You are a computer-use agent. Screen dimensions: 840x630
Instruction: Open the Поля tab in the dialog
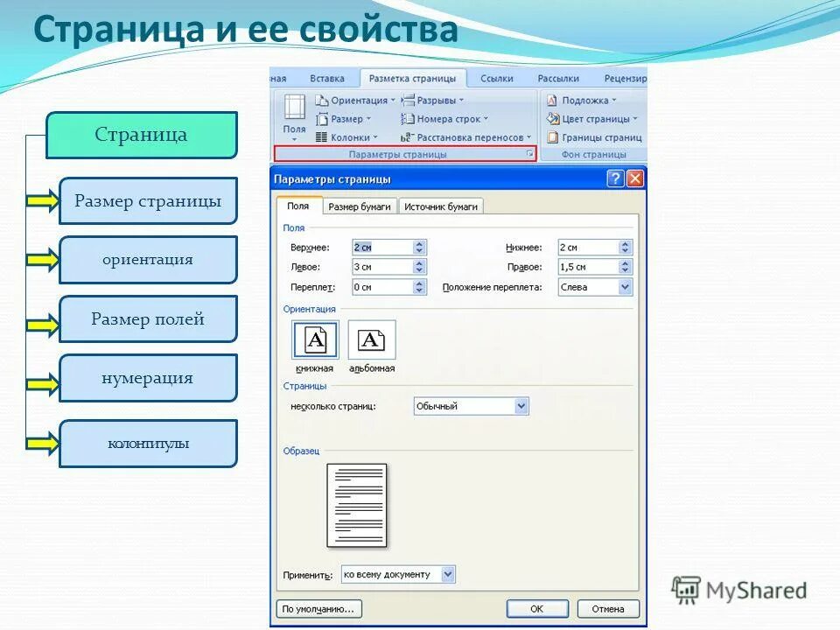(x=297, y=206)
